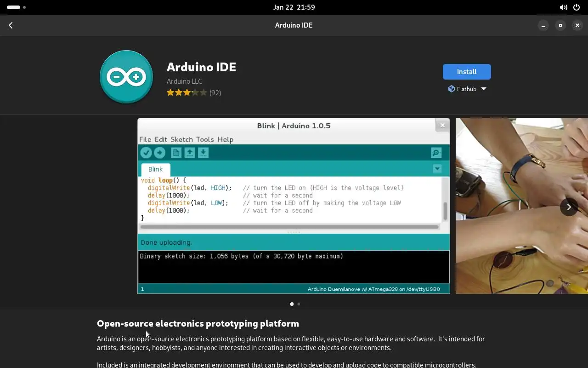
Task: Go back using the header back arrow
Action: pos(11,25)
